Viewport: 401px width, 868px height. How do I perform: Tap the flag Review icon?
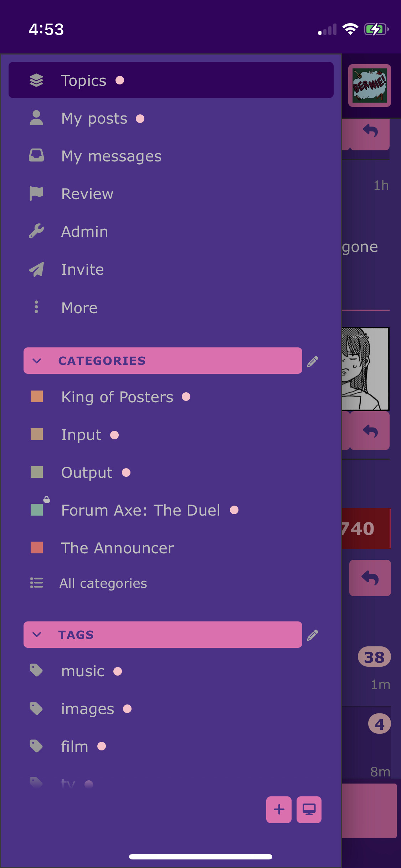tap(36, 194)
